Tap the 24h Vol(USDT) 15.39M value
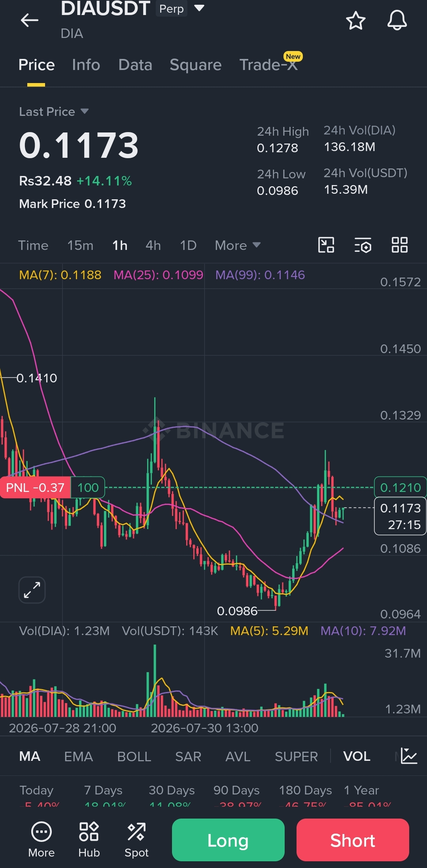This screenshot has width=427, height=868. click(346, 190)
